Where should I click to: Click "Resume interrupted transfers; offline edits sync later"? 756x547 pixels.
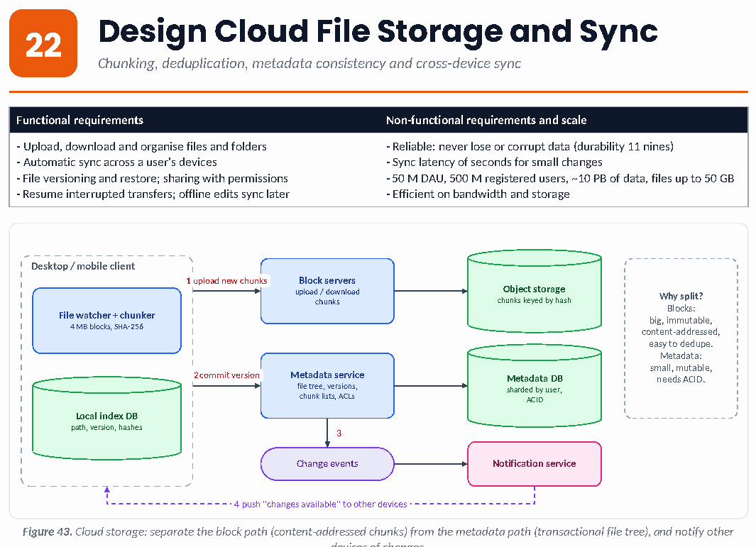click(153, 194)
